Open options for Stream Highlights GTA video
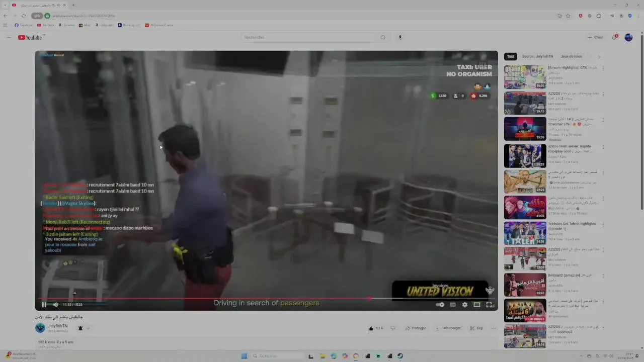 pyautogui.click(x=603, y=68)
